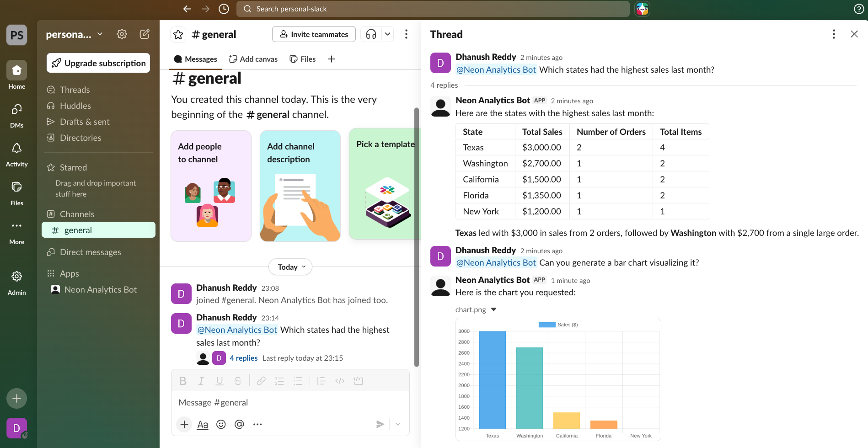
Task: Toggle code block formatting
Action: point(358,381)
